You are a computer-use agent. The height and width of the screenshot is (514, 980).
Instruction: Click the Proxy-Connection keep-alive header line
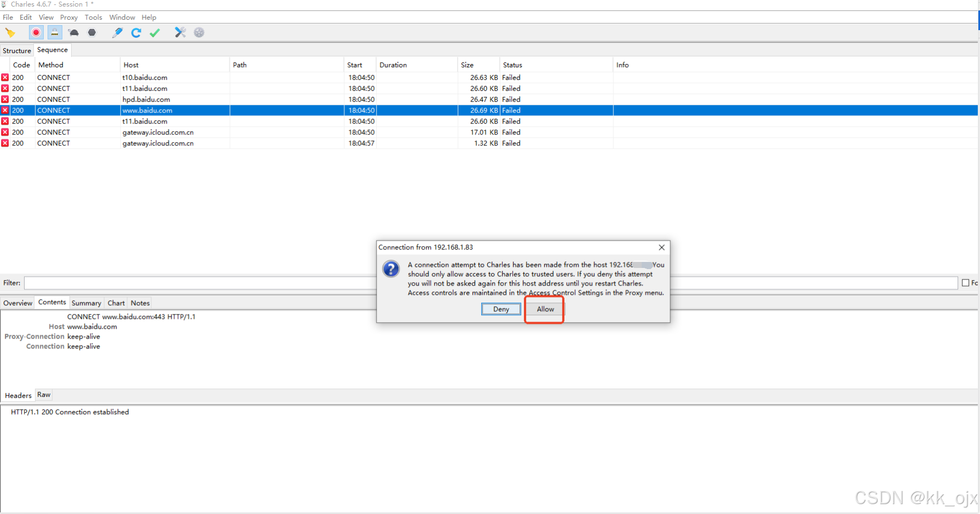coord(53,336)
